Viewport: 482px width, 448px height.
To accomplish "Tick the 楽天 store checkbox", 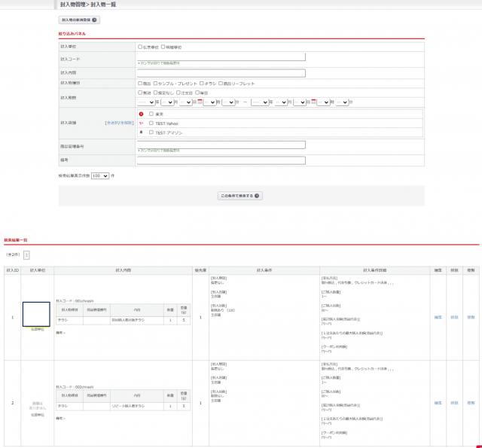I will tap(151, 114).
